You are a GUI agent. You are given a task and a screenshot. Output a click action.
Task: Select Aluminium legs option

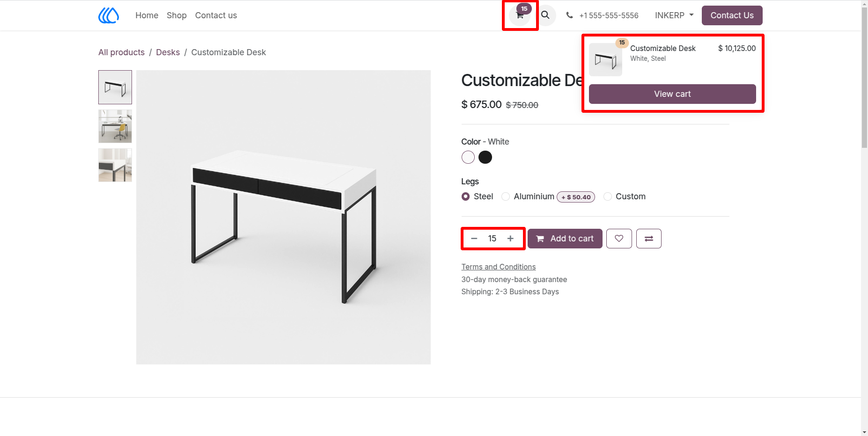coord(506,196)
